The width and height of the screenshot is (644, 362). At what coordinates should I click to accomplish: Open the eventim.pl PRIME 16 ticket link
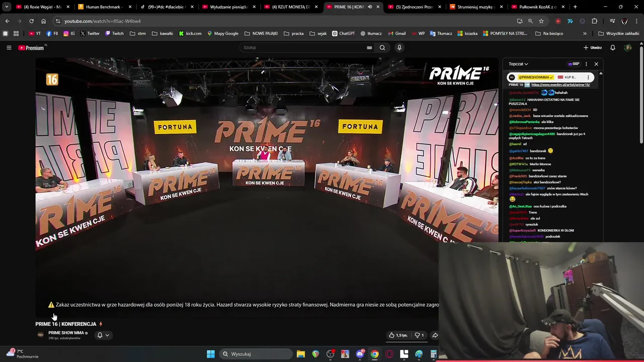coord(560,85)
